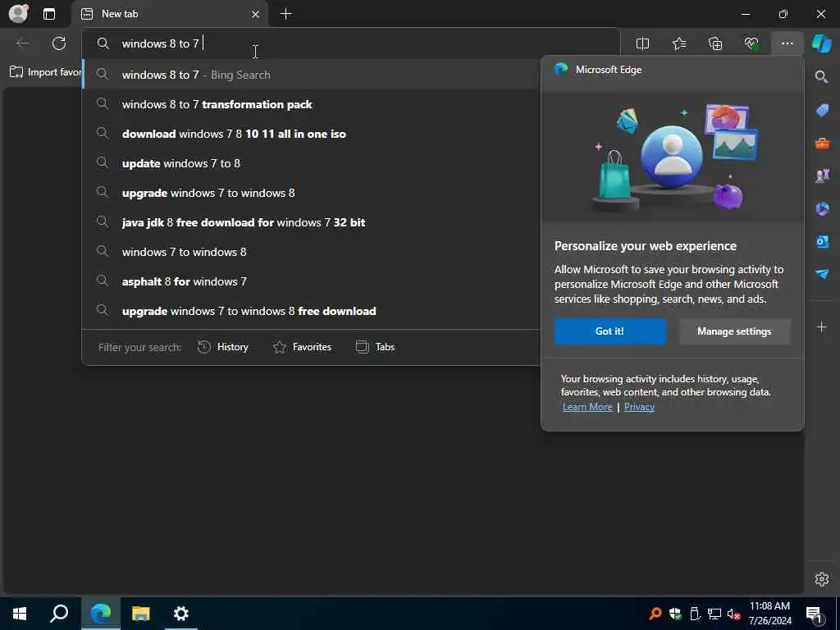Screen dimensions: 840x630
Task: Open sidebar Search icon
Action: tap(821, 77)
